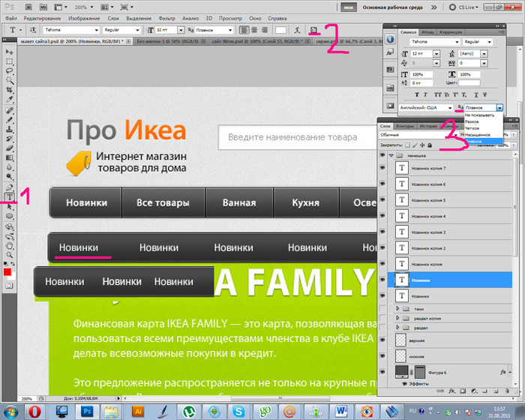Select the Rectangular Marquee tool

pyautogui.click(x=9, y=61)
